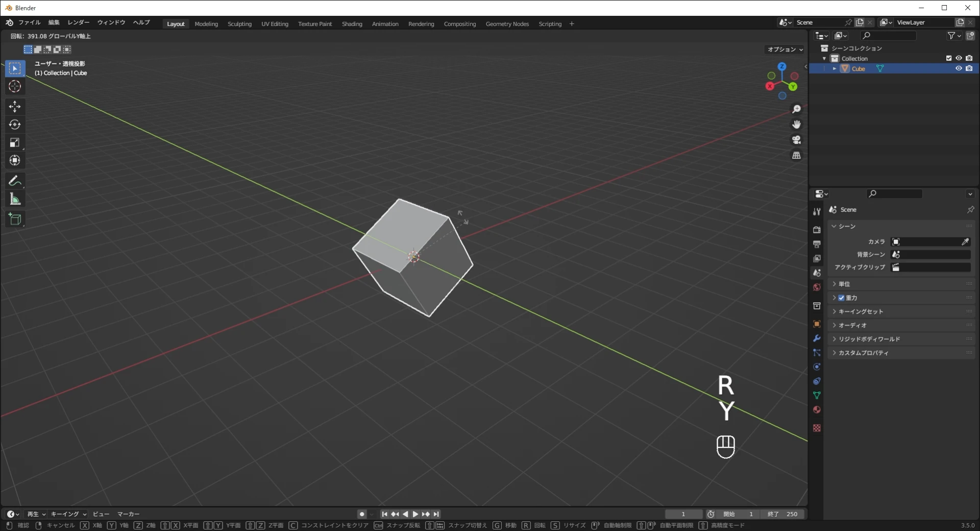980x531 pixels.
Task: Open the World properties tab
Action: tap(817, 287)
